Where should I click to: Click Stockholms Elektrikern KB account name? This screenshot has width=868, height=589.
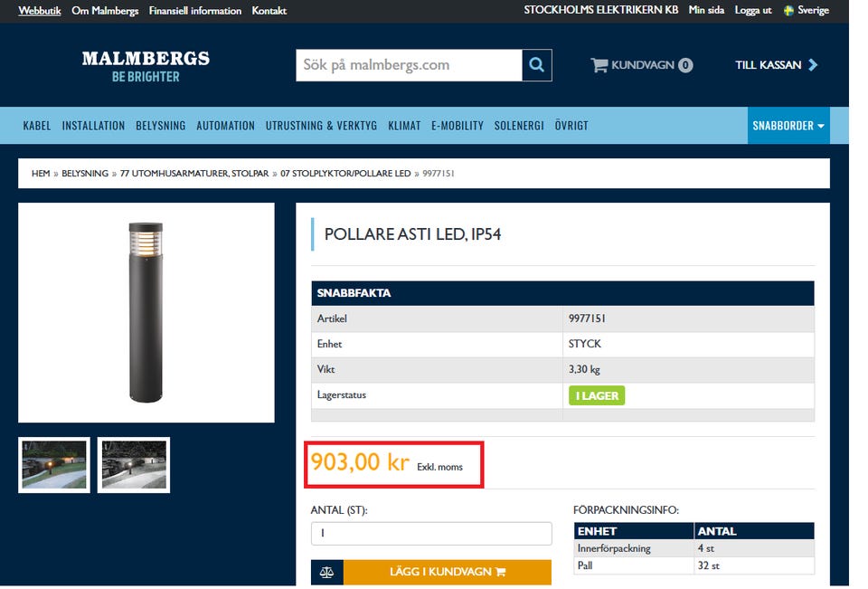tap(600, 10)
